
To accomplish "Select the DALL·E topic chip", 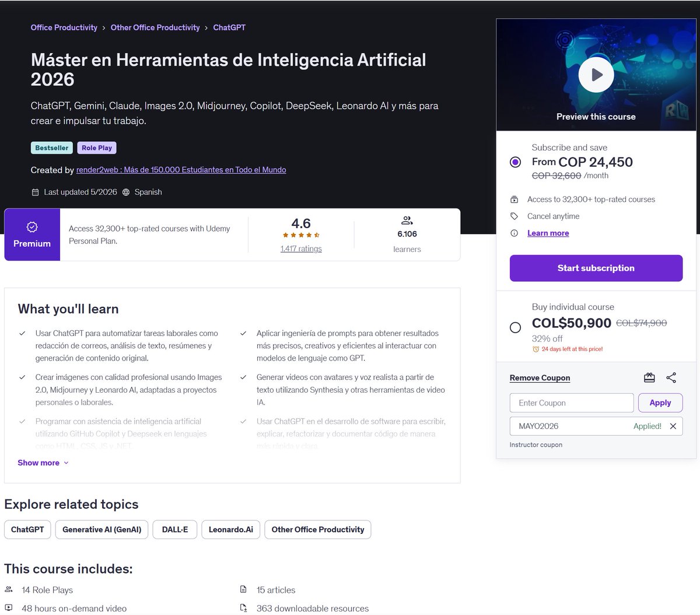I will [175, 529].
